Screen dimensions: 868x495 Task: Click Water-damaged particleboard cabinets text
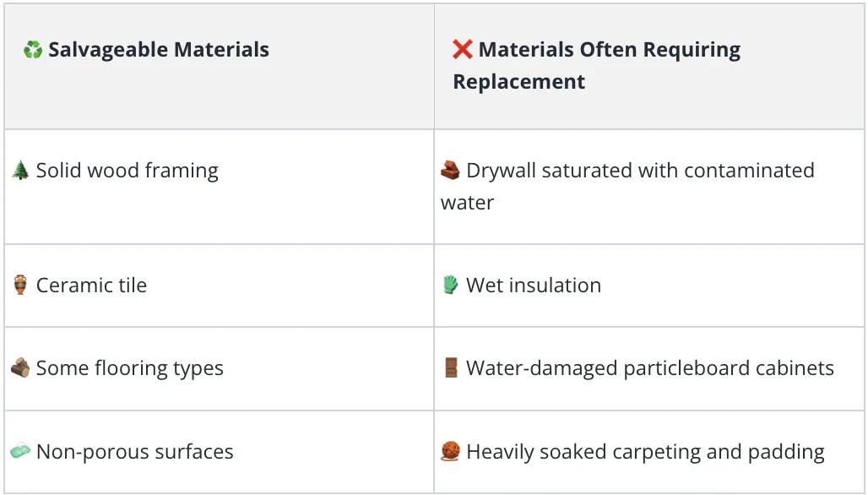[x=650, y=369]
